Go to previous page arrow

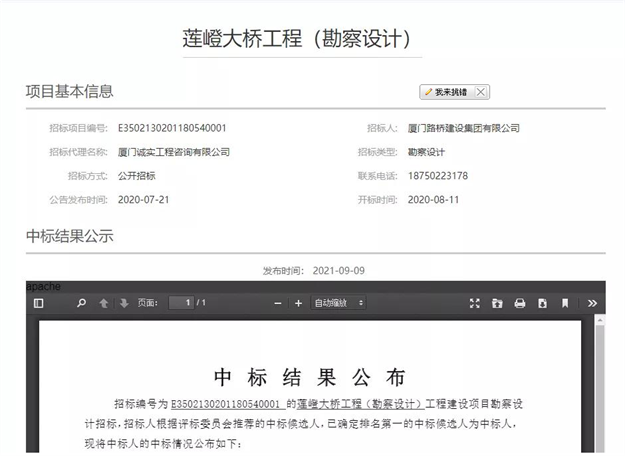pos(104,303)
